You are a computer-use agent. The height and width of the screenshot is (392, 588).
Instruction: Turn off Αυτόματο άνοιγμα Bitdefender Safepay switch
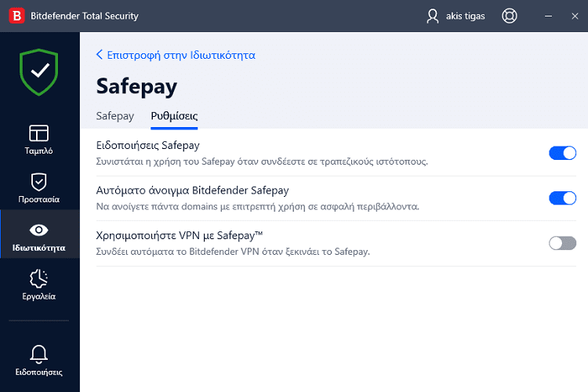(x=562, y=198)
